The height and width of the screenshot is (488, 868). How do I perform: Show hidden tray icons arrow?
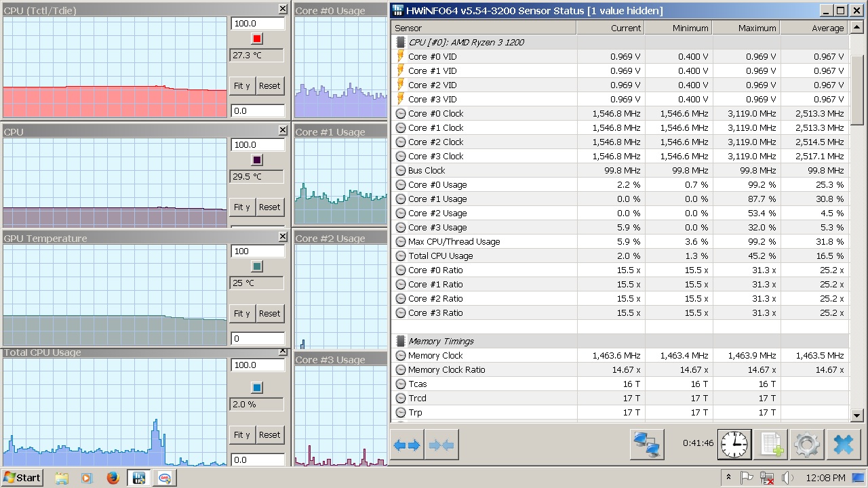(728, 478)
